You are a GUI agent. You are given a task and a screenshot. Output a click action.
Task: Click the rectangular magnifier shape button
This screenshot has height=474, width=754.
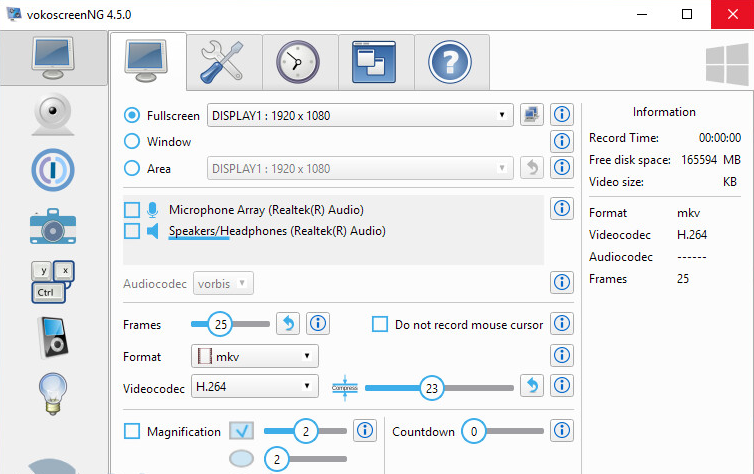[241, 431]
